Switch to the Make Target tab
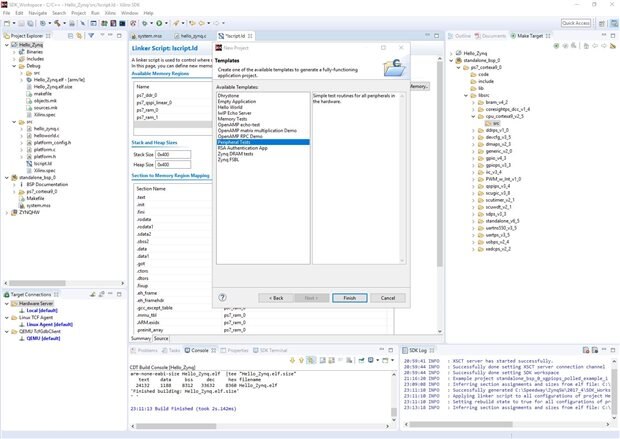This screenshot has height=439, width=620. pos(528,35)
